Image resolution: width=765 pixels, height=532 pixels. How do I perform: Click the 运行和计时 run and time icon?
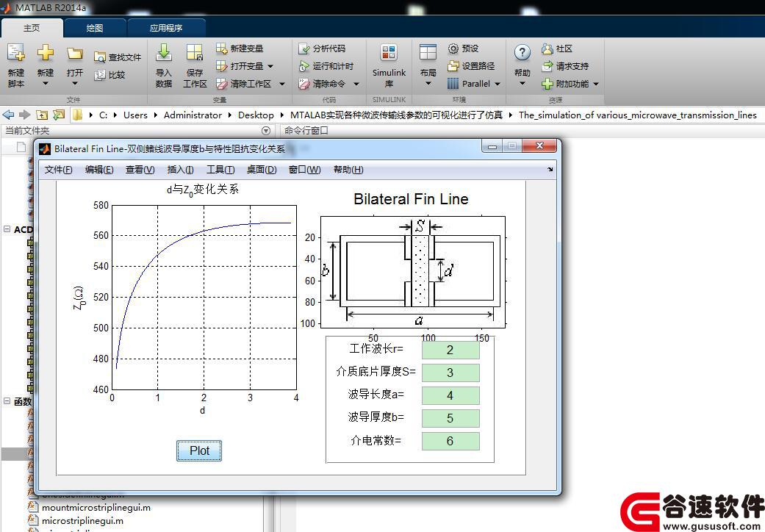pyautogui.click(x=304, y=66)
